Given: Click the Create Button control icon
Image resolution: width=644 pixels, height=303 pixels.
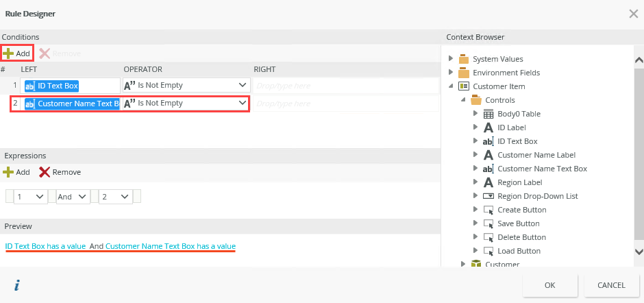Looking at the screenshot, I should click(488, 210).
